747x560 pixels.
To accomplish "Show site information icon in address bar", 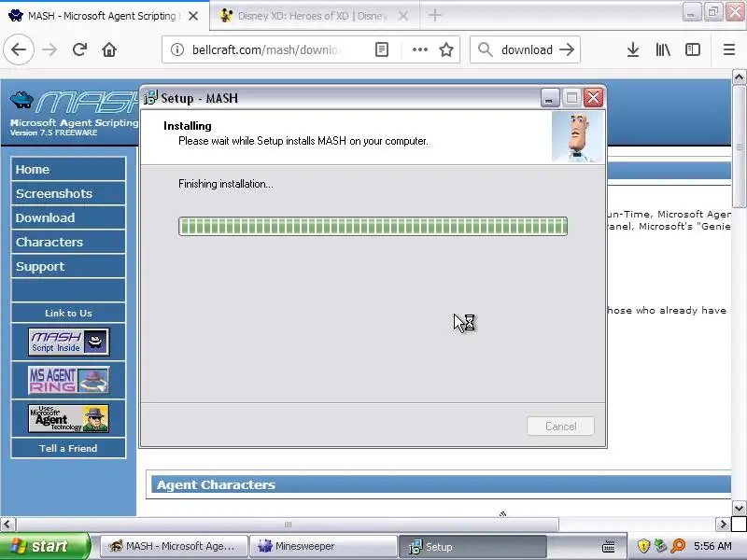I will [x=177, y=49].
